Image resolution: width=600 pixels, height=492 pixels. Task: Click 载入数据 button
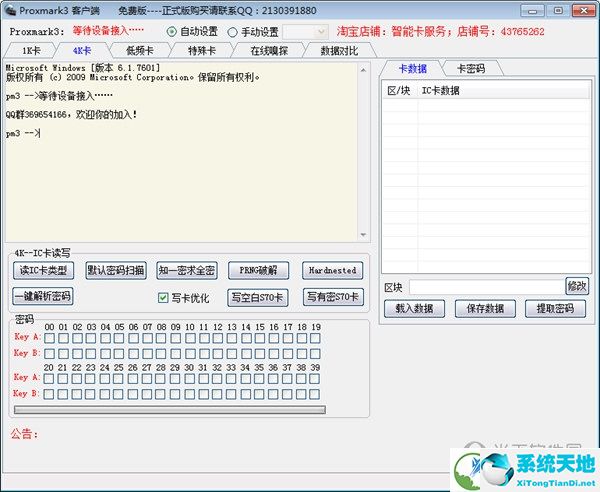point(414,309)
